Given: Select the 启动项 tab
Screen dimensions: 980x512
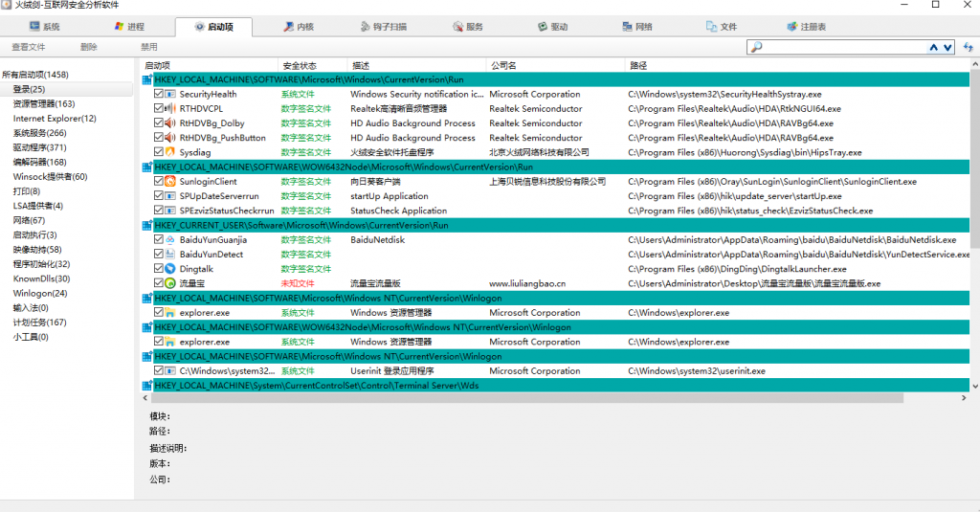Looking at the screenshot, I should tap(213, 26).
